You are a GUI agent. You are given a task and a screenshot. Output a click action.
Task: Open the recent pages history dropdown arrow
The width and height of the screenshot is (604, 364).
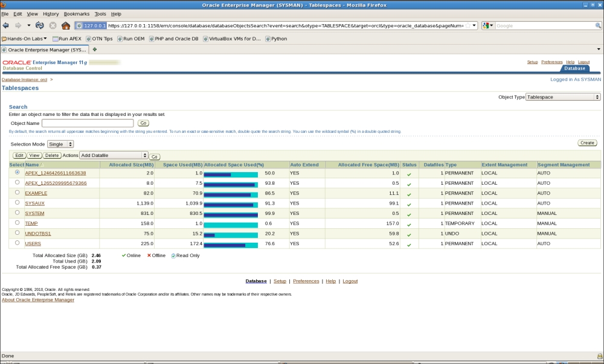click(29, 25)
